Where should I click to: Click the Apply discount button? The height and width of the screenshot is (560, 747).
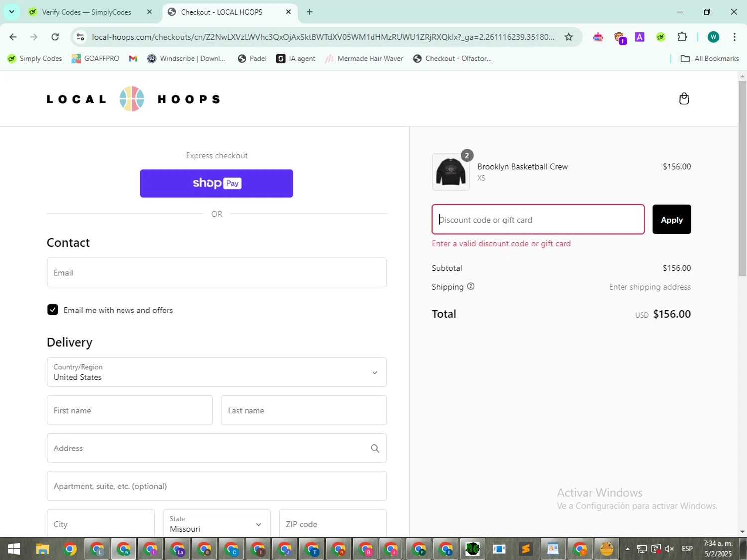672,220
